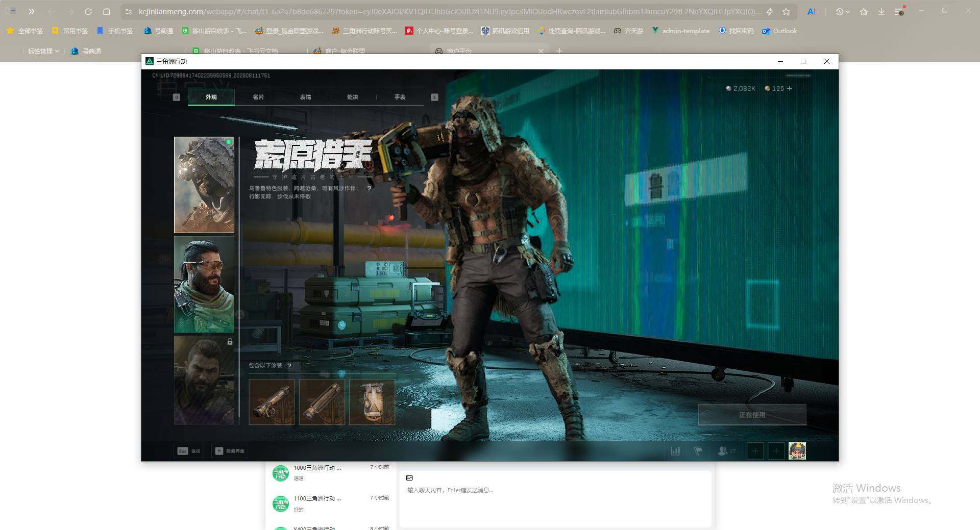Screen dimensions: 980x530
Task: Open the 腾讯游戏信用 bookmark
Action: pos(505,31)
